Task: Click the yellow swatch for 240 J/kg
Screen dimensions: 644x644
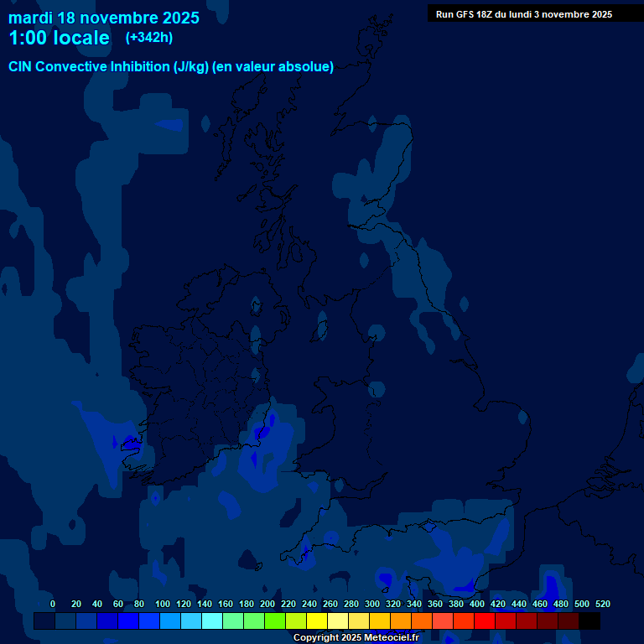Action: pos(296,621)
